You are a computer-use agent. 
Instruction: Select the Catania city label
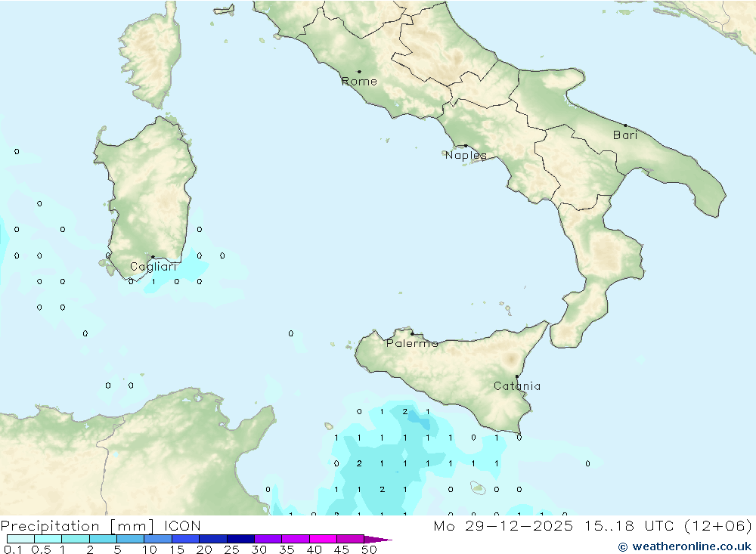tap(517, 386)
